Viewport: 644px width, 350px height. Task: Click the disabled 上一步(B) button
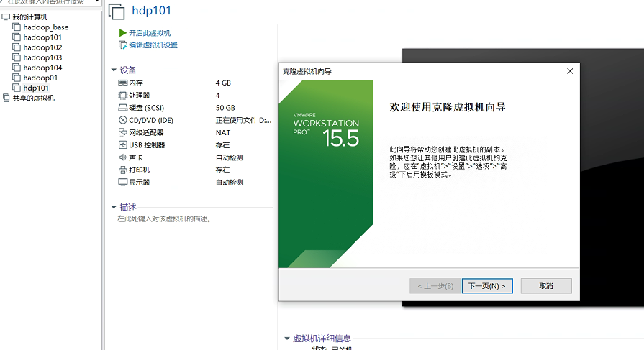coord(435,286)
